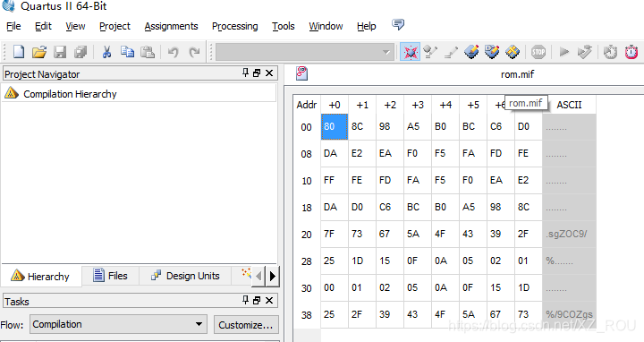Select cell 73 in row 38
Viewport: 644px width, 342px height.
click(529, 314)
